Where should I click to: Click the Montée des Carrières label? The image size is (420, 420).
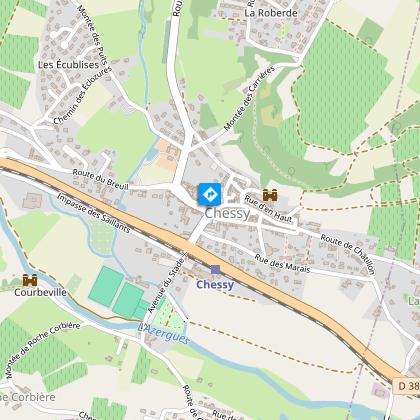point(249,98)
